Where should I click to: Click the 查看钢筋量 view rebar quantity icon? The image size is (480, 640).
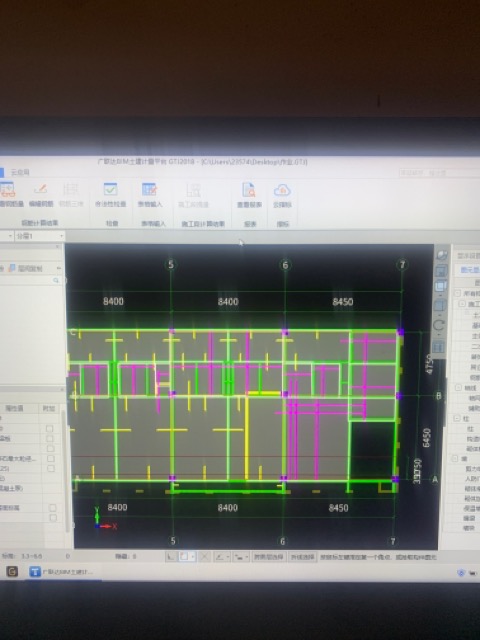click(x=10, y=195)
